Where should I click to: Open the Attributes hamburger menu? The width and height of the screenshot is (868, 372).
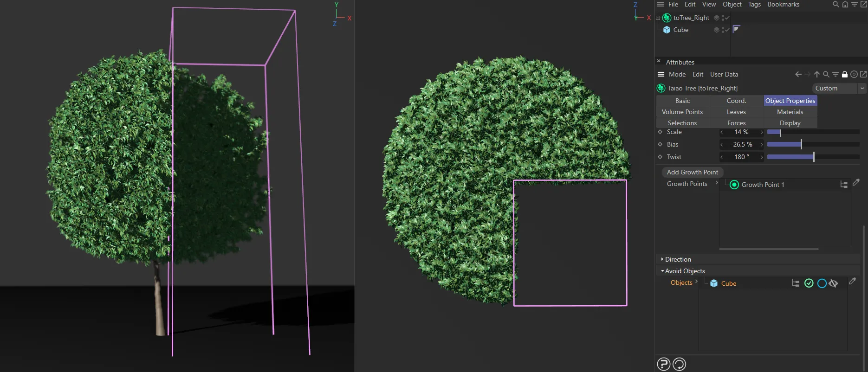coord(661,74)
